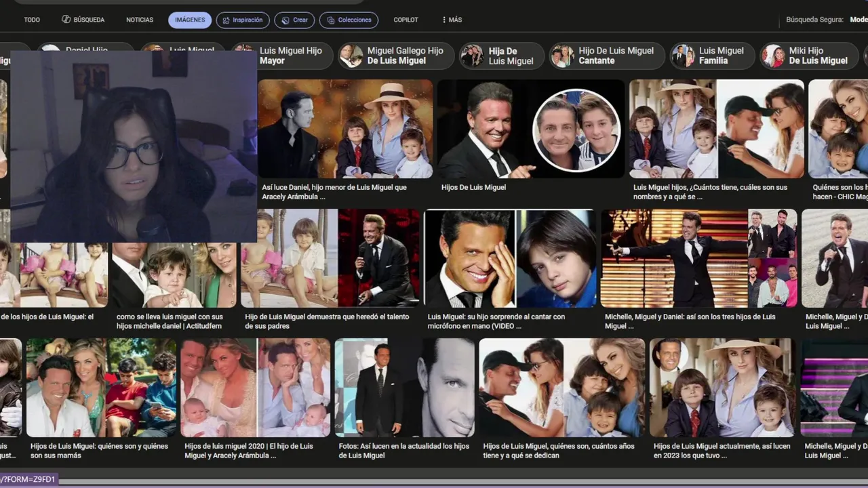Open image 'Hijos de Luis Miguel, quiénes son, cuántos años'
The height and width of the screenshot is (488, 868).
[562, 388]
